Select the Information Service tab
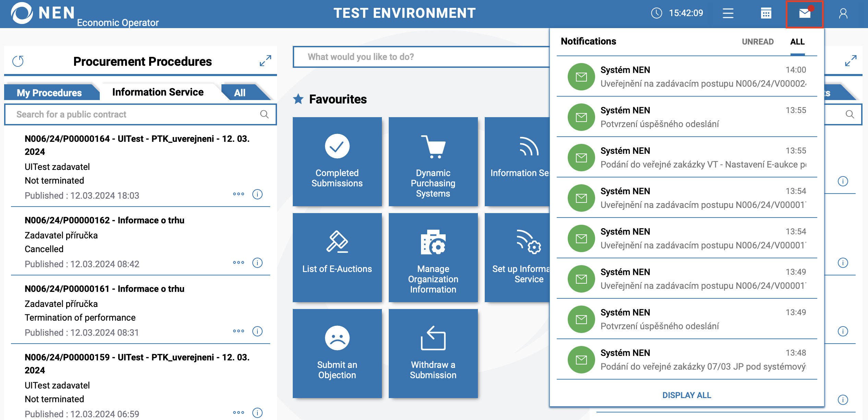Image resolution: width=868 pixels, height=420 pixels. (x=158, y=92)
